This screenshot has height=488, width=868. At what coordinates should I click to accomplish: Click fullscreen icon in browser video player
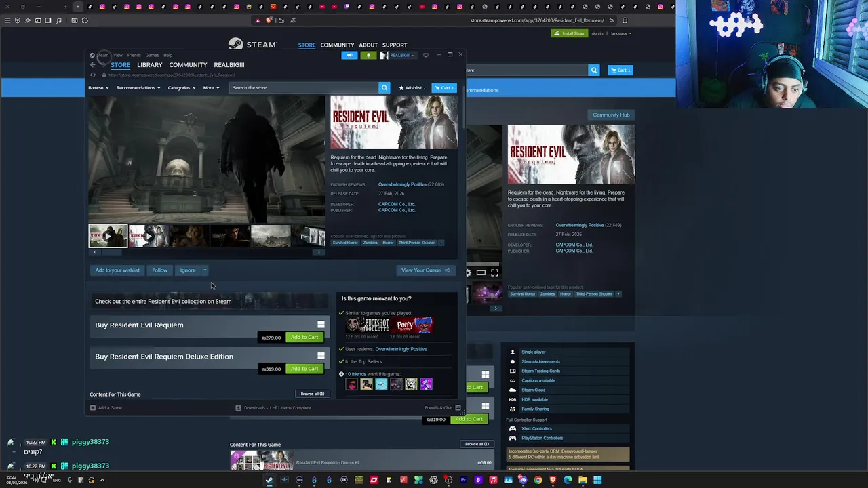point(494,272)
